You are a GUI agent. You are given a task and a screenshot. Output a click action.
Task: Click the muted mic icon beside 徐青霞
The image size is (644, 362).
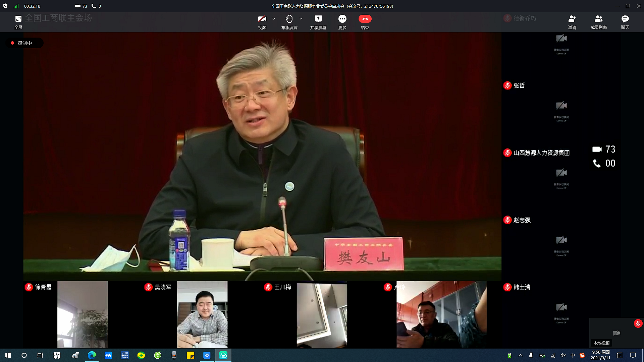click(x=29, y=287)
